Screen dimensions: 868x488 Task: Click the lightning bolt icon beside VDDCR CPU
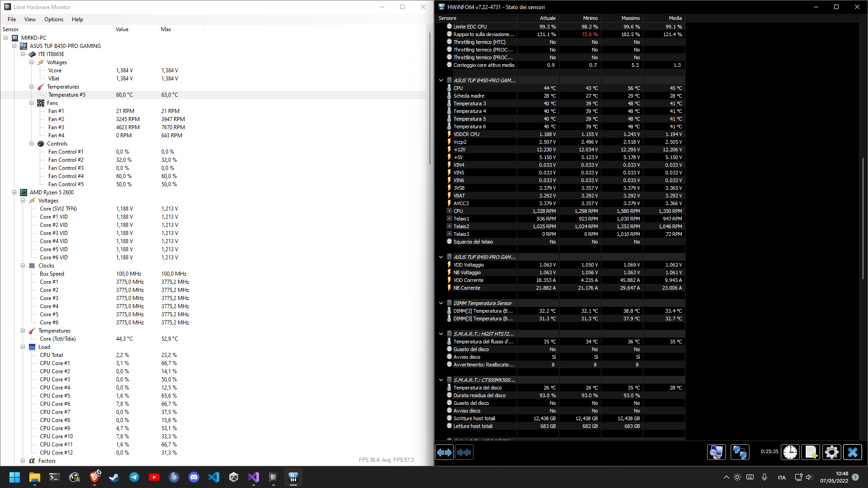coord(448,134)
